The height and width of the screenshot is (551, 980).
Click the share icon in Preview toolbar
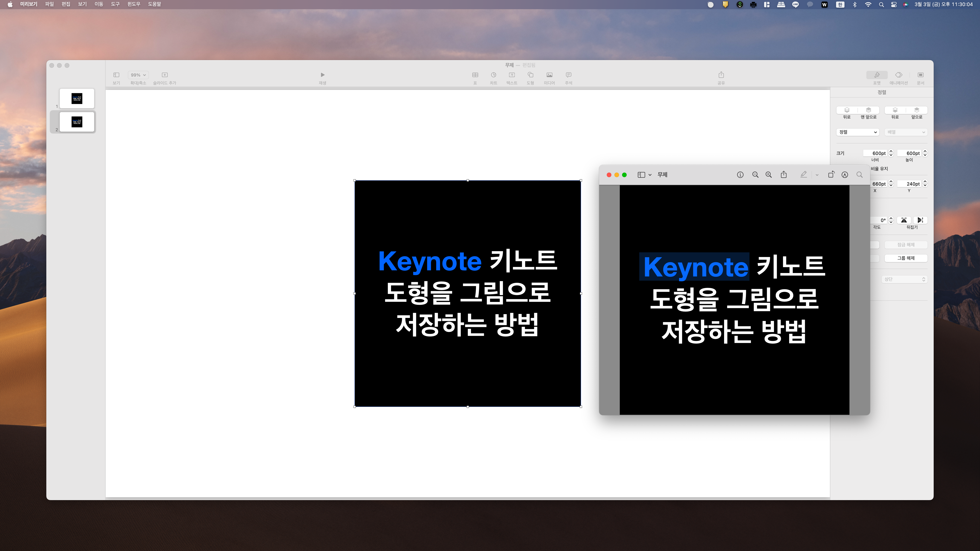pyautogui.click(x=784, y=174)
